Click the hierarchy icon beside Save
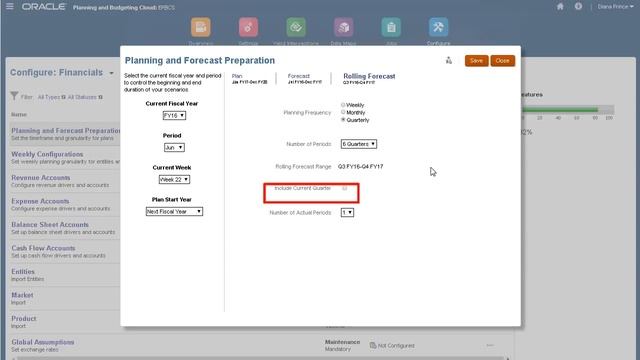Image resolution: width=640 pixels, height=360 pixels. click(x=449, y=60)
